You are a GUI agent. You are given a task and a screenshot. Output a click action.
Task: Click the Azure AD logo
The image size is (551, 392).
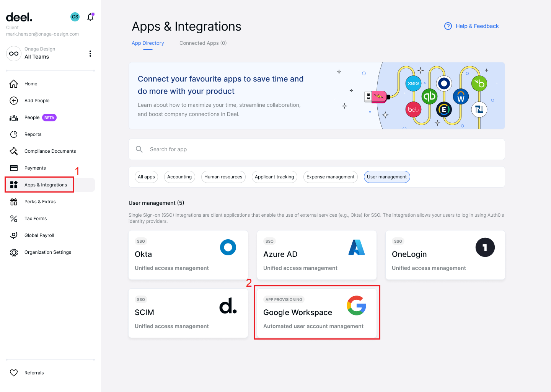tap(357, 247)
